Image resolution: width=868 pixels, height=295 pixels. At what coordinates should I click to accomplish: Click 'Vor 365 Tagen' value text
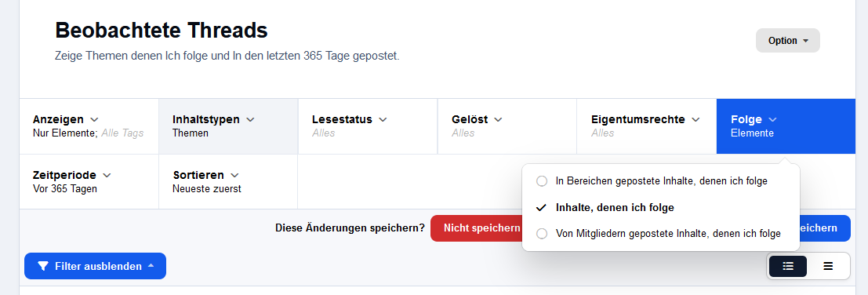tap(65, 189)
